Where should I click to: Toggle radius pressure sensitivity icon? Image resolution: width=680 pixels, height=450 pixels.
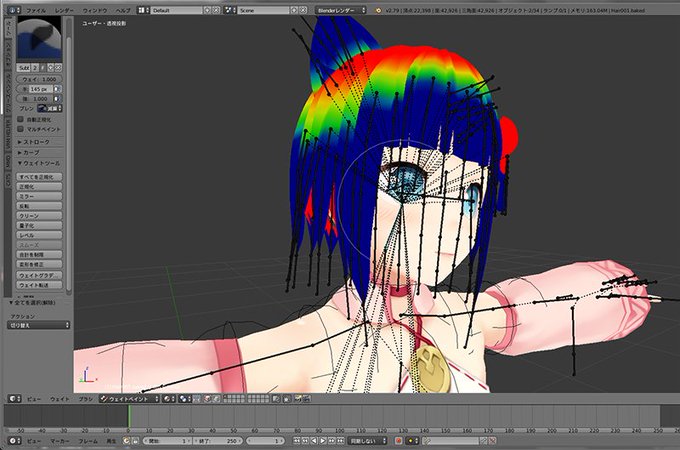point(58,89)
